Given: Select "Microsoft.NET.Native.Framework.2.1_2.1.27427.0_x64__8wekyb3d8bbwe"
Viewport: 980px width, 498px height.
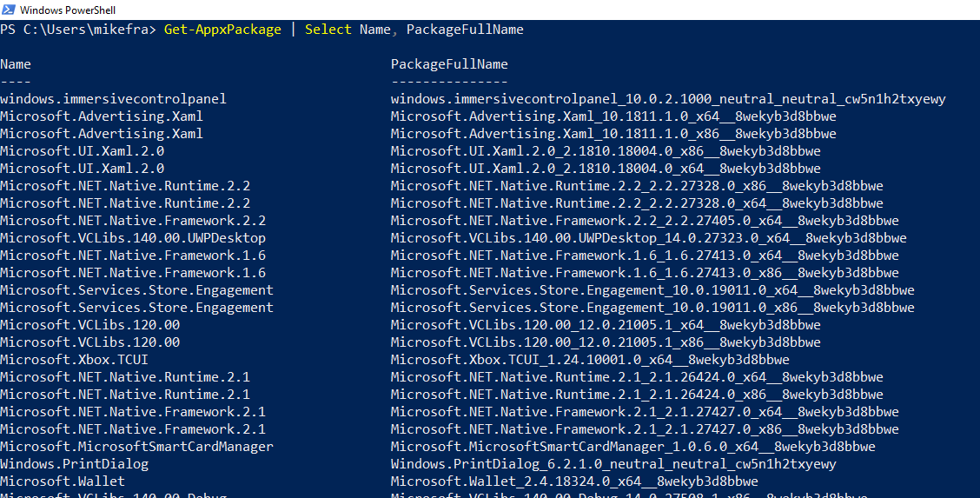Looking at the screenshot, I should coord(645,412).
